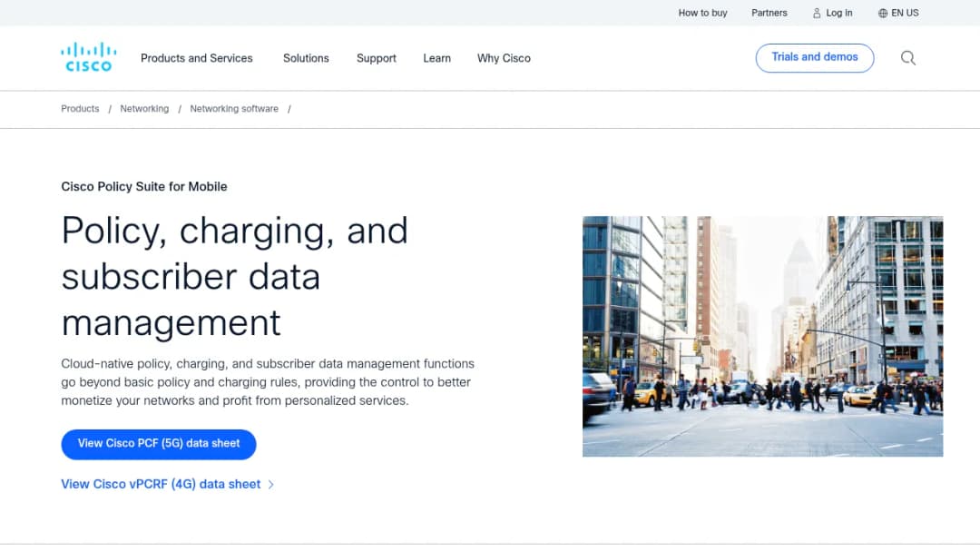This screenshot has height=552, width=980.
Task: Open the Partners link
Action: [769, 13]
